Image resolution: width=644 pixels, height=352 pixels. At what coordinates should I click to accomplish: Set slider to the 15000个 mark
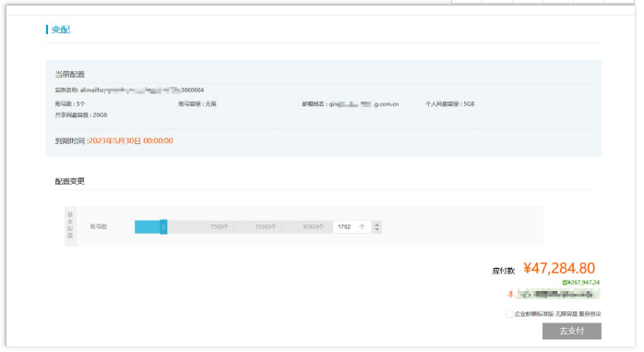pyautogui.click(x=266, y=226)
